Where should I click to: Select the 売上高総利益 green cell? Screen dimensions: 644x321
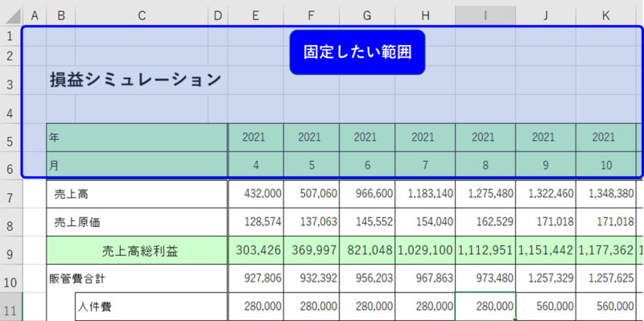(137, 250)
